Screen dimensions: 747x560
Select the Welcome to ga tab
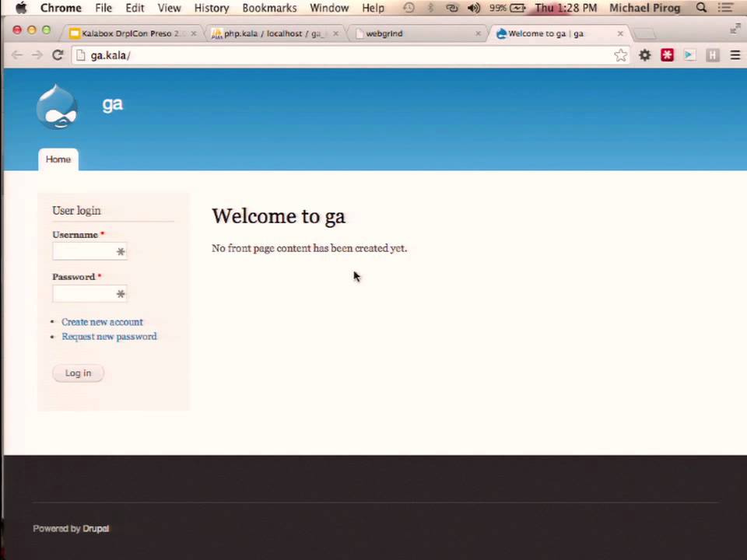click(559, 33)
